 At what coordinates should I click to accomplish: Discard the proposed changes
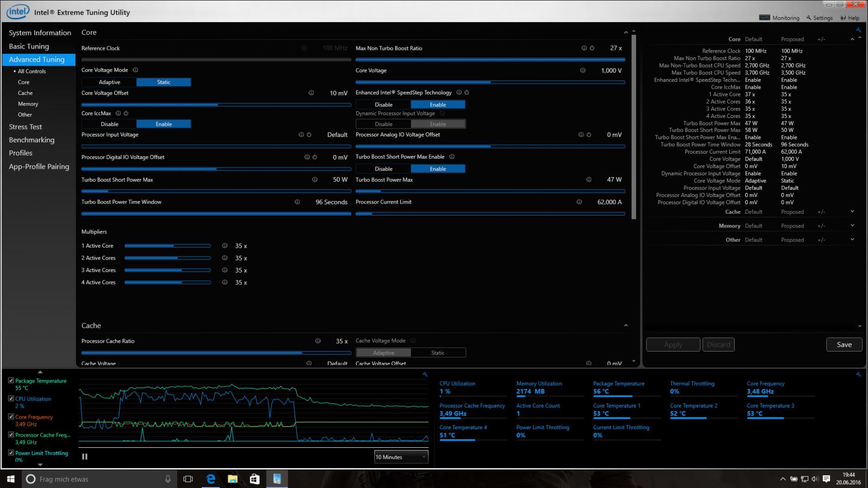tap(718, 345)
